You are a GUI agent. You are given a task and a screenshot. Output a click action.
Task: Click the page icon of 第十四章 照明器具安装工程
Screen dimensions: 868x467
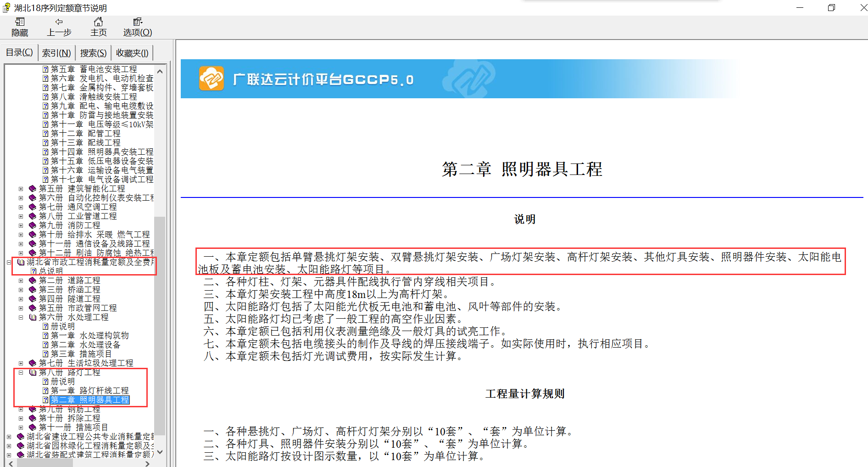click(x=45, y=152)
